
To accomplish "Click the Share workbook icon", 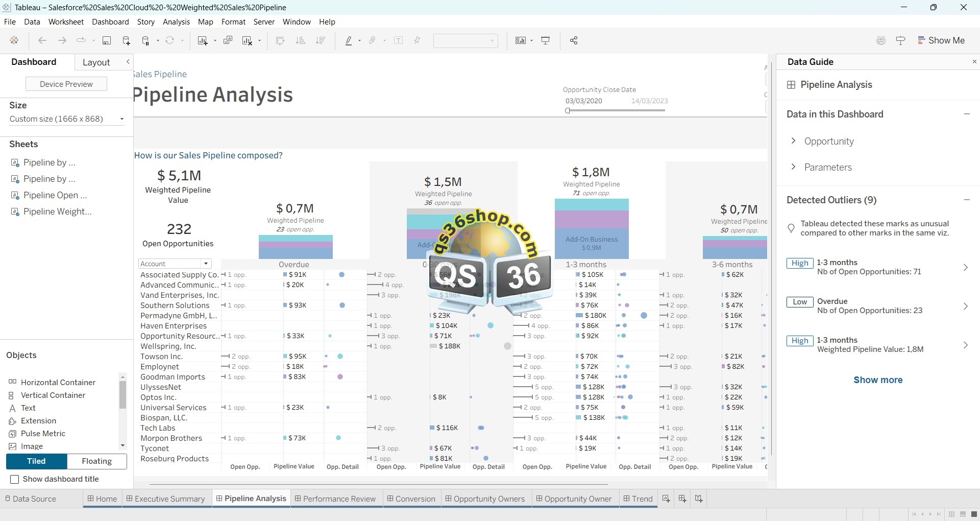I will 574,41.
